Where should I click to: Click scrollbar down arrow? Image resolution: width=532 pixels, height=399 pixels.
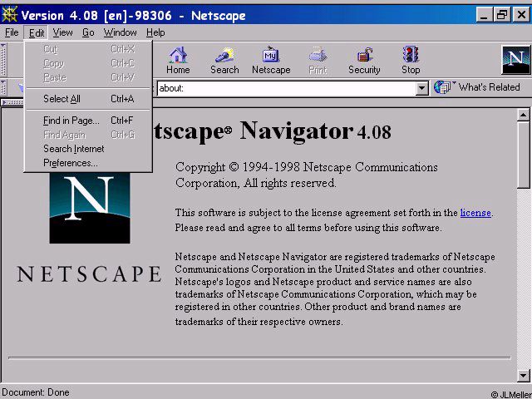523,375
